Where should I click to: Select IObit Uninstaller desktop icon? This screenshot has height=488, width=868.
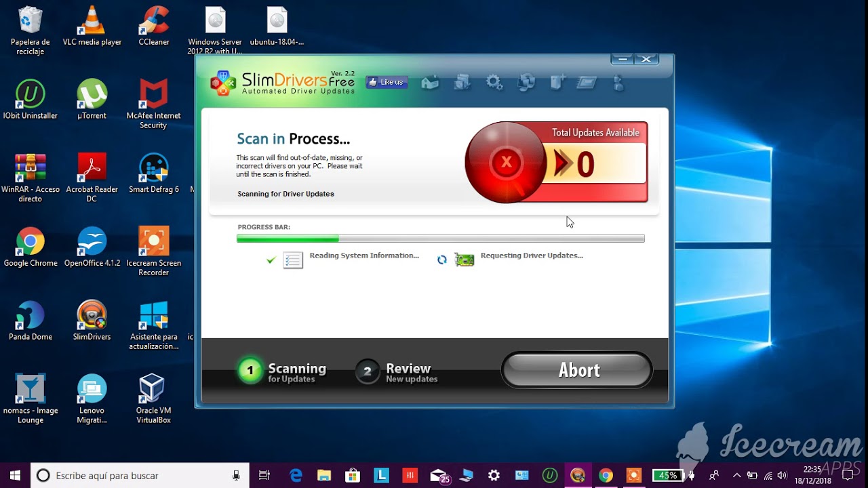[31, 100]
